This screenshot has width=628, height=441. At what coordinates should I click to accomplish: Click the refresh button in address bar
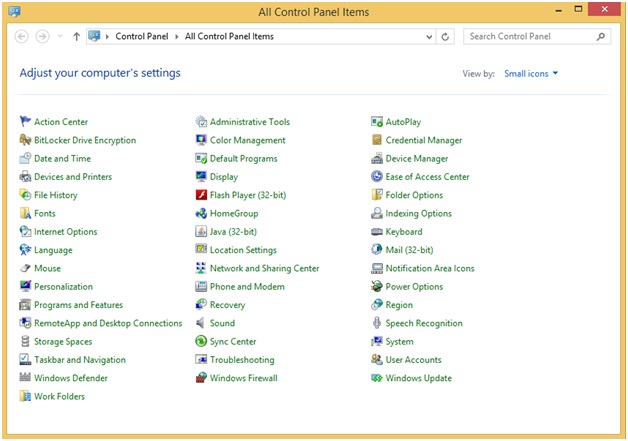446,37
